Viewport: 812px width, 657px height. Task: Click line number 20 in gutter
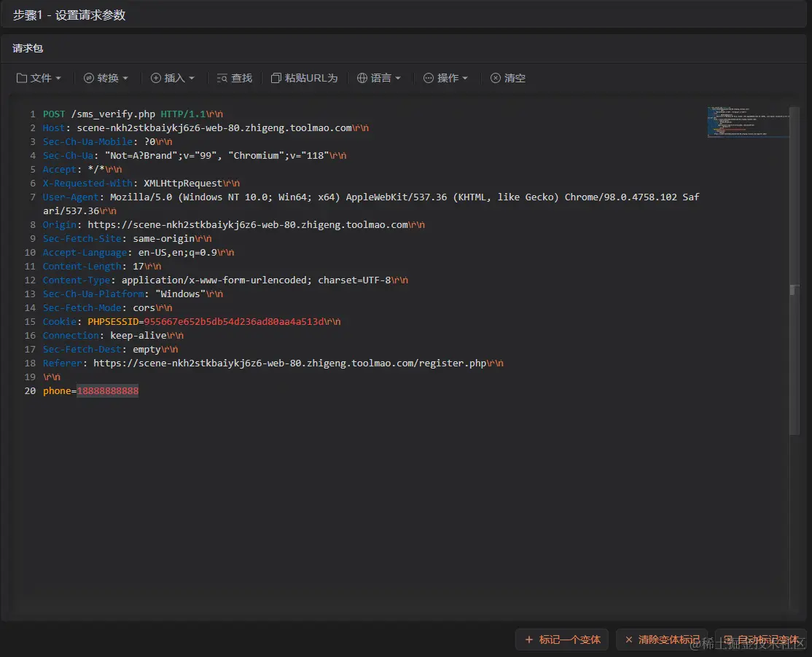(x=30, y=391)
